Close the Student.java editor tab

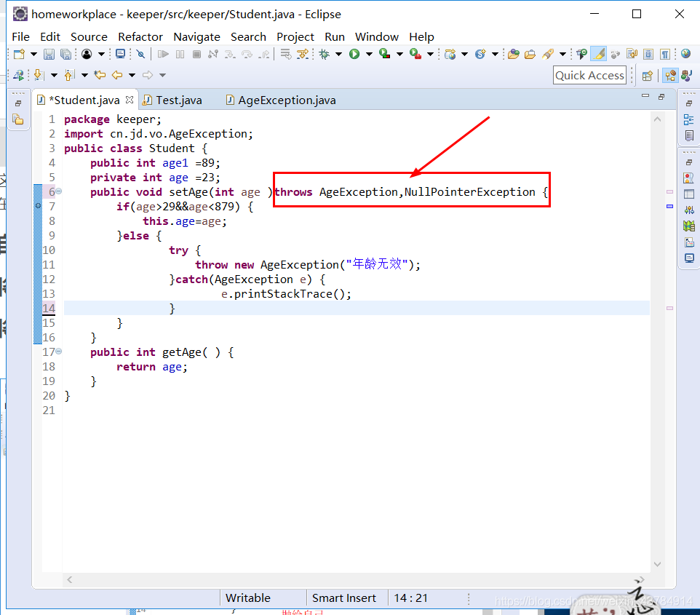click(x=130, y=100)
